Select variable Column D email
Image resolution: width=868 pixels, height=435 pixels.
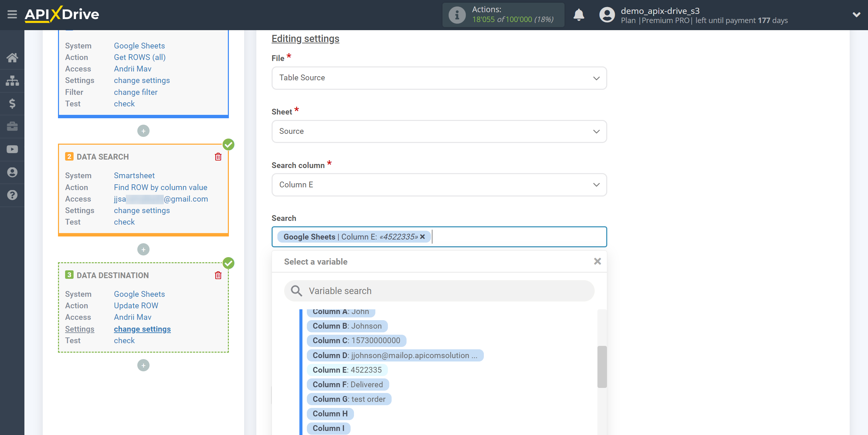tap(395, 355)
